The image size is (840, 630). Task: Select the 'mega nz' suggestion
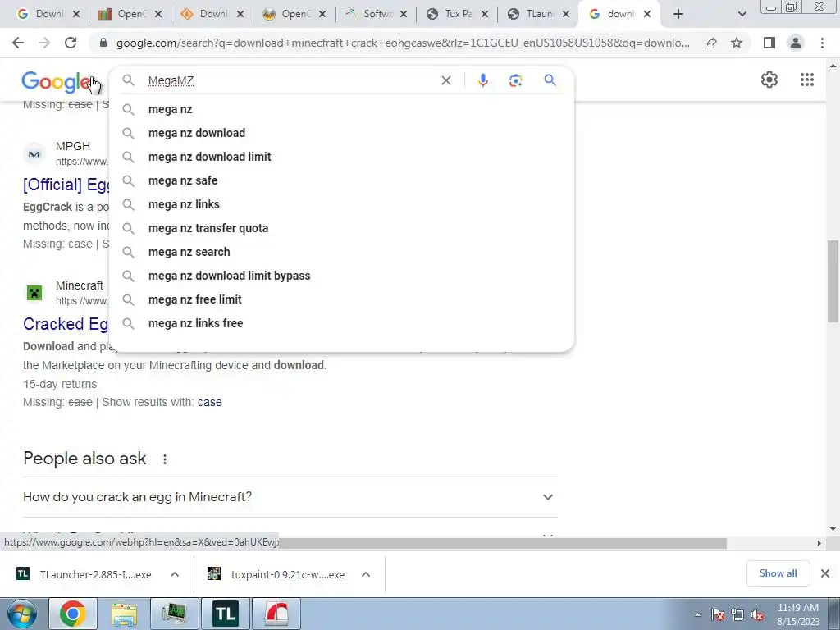tap(342, 109)
